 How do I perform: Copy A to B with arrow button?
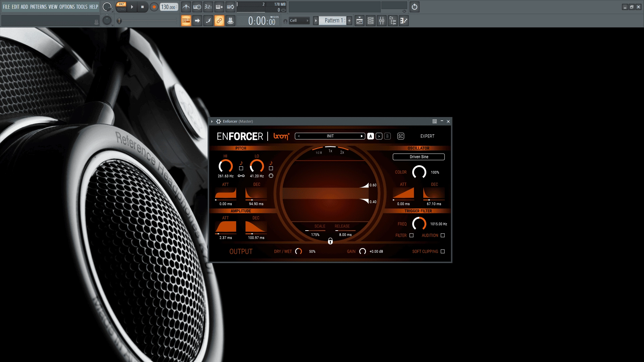379,136
